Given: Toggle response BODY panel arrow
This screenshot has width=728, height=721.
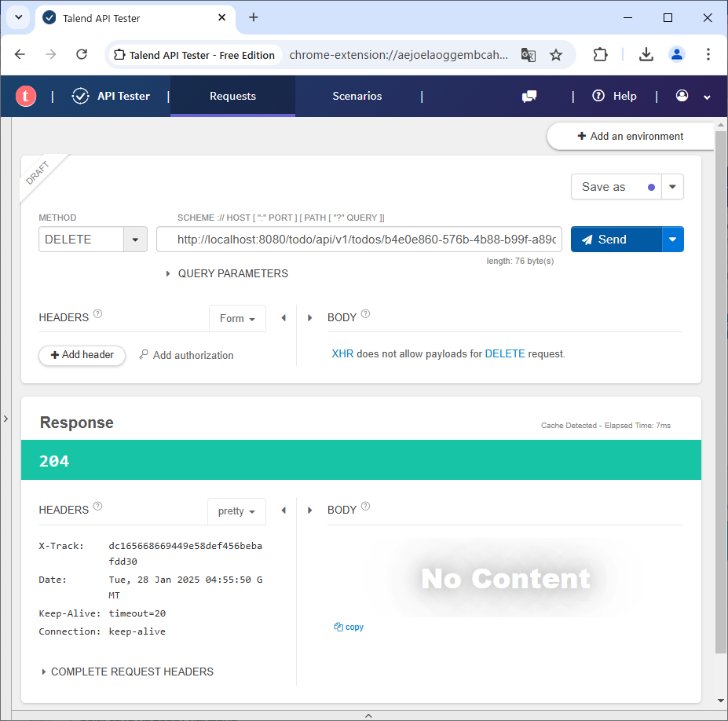Looking at the screenshot, I should [310, 511].
